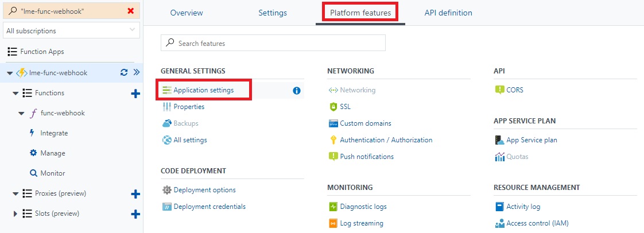The image size is (644, 233).
Task: Click the double-chevron expand icon beside lme-func-webhook
Action: tap(137, 73)
